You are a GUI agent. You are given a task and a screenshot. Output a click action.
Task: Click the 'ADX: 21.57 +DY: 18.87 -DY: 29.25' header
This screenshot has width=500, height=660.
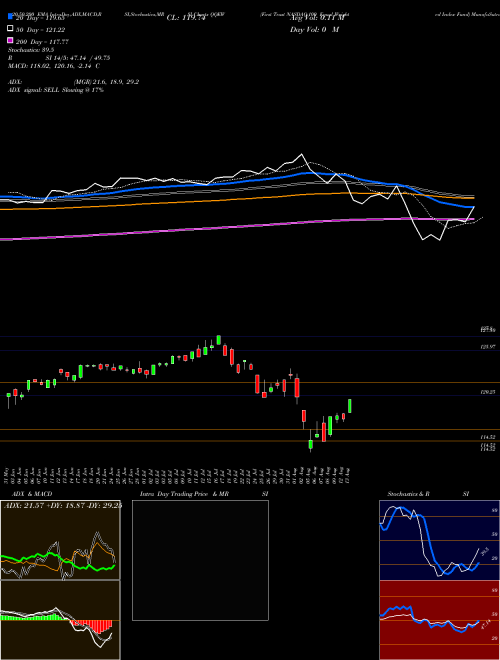(62, 506)
